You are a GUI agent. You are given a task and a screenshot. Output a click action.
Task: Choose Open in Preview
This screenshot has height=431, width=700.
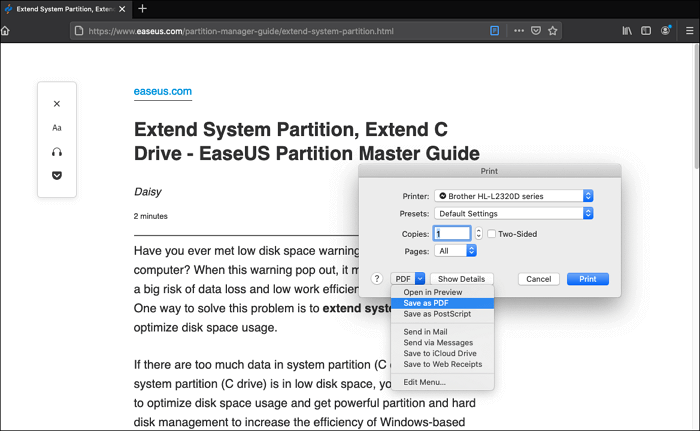pos(442,292)
